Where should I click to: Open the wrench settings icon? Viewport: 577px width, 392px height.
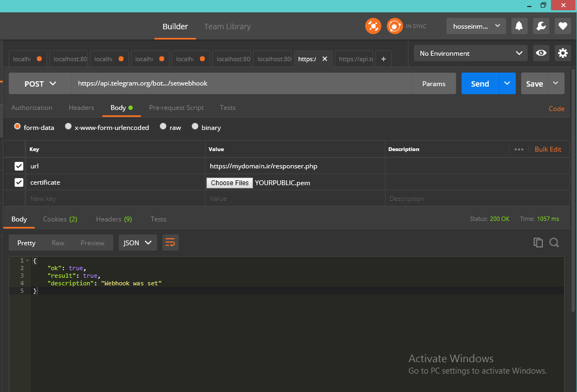[x=541, y=26]
